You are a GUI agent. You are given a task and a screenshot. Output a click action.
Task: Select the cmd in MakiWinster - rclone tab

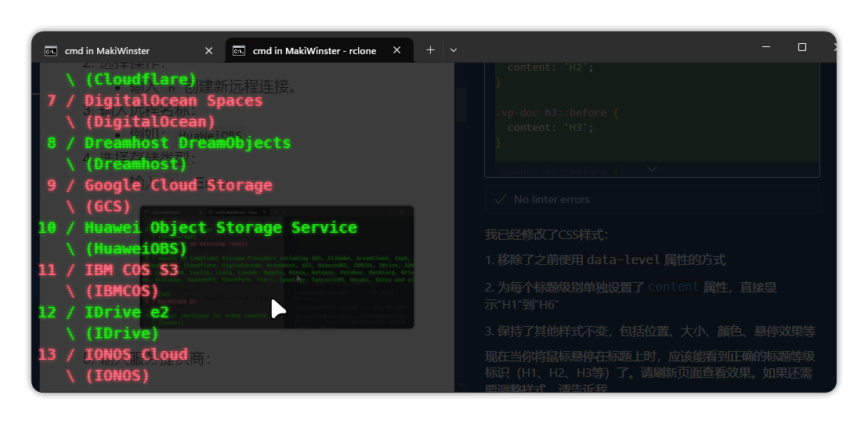[x=320, y=50]
